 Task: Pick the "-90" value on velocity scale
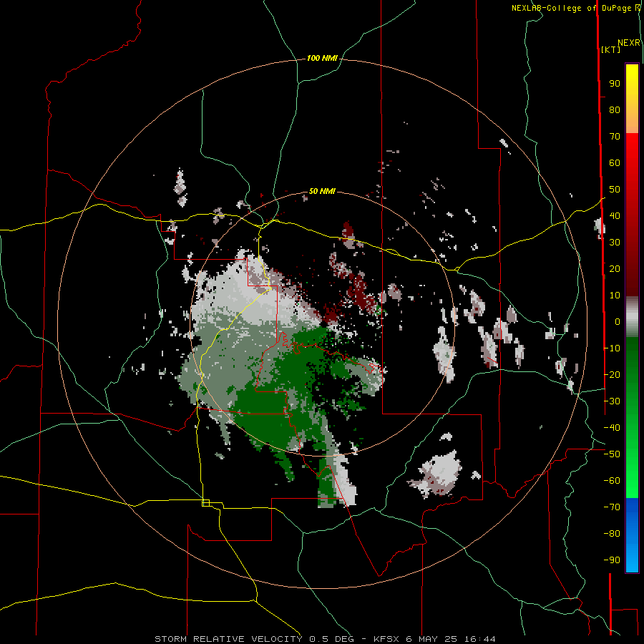tap(612, 560)
